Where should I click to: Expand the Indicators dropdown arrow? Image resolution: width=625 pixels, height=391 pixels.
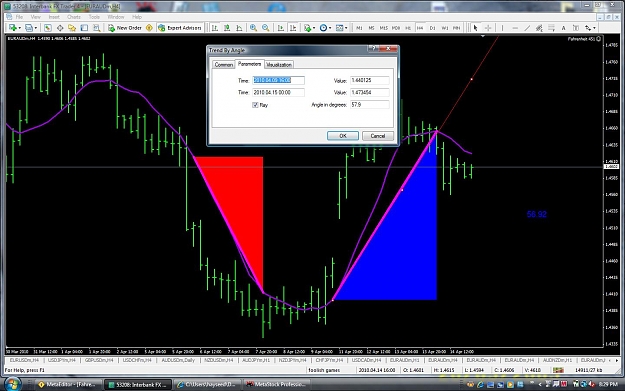coord(314,28)
